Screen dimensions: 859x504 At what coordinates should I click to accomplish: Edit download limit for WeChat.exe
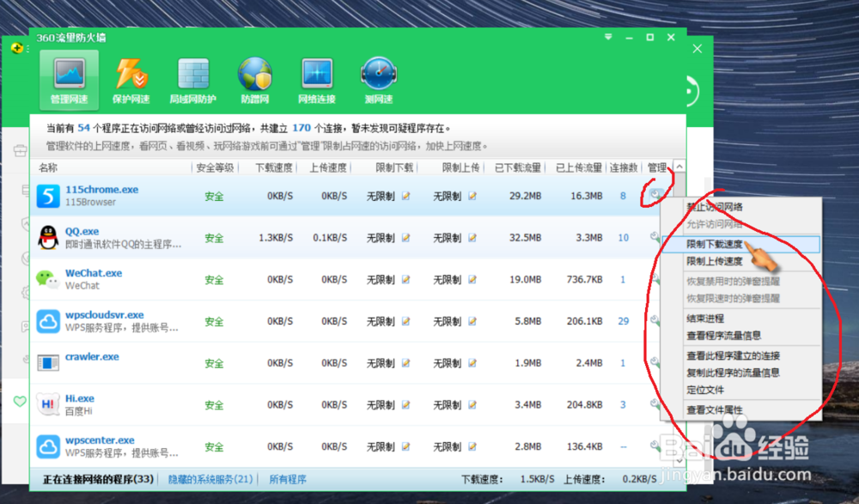[406, 279]
